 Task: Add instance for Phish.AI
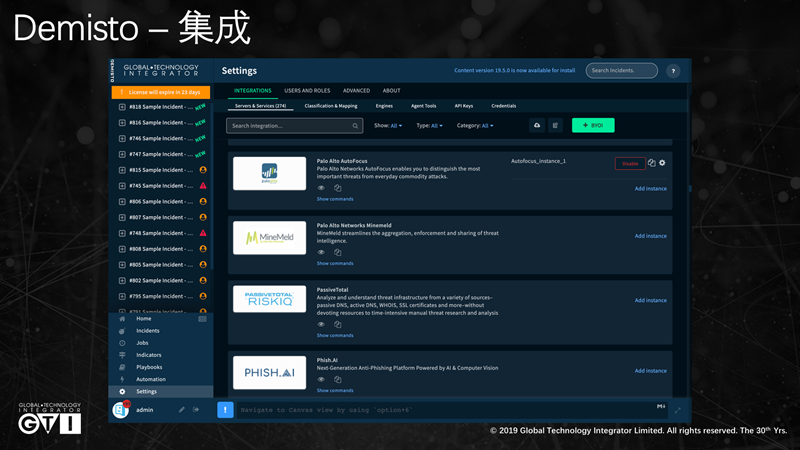[651, 371]
